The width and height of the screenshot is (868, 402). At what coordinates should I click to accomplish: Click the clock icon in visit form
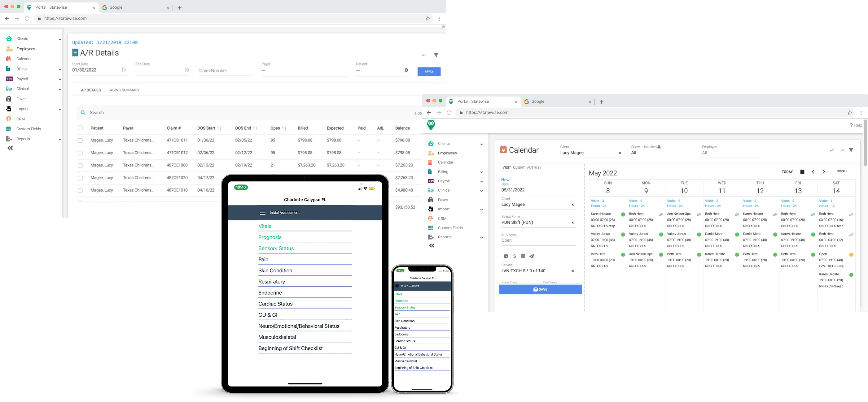[506, 256]
